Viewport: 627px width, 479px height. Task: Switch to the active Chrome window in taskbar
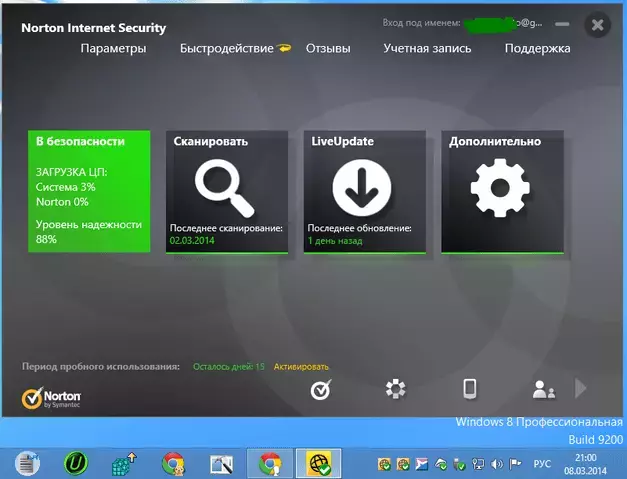pyautogui.click(x=270, y=464)
